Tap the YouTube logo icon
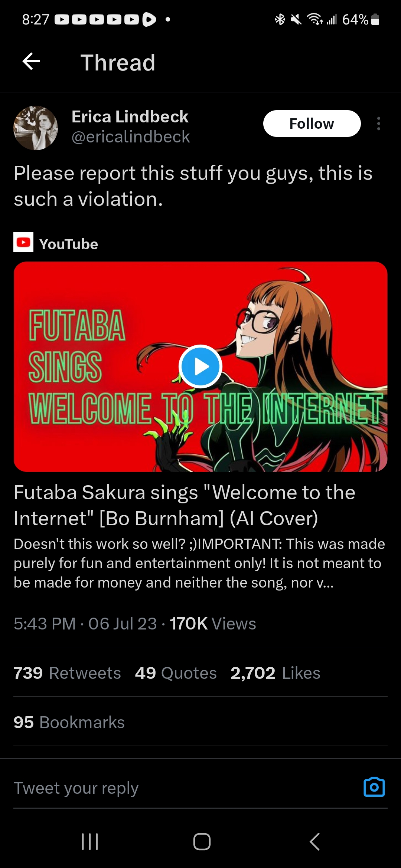401x868 pixels. coord(23,242)
